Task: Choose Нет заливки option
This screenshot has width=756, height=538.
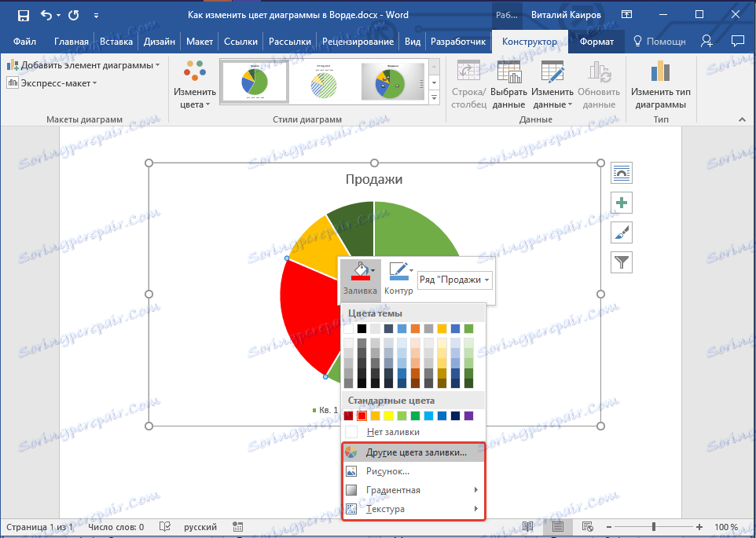Action: [392, 432]
